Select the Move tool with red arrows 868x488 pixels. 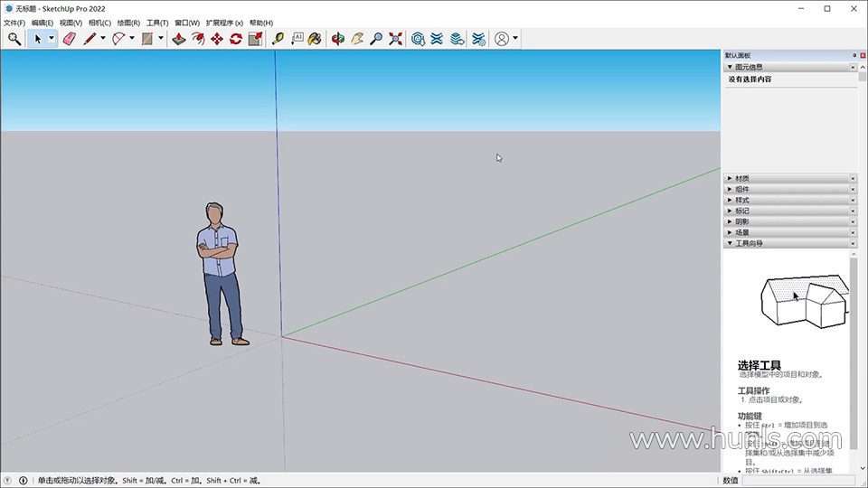coord(217,39)
